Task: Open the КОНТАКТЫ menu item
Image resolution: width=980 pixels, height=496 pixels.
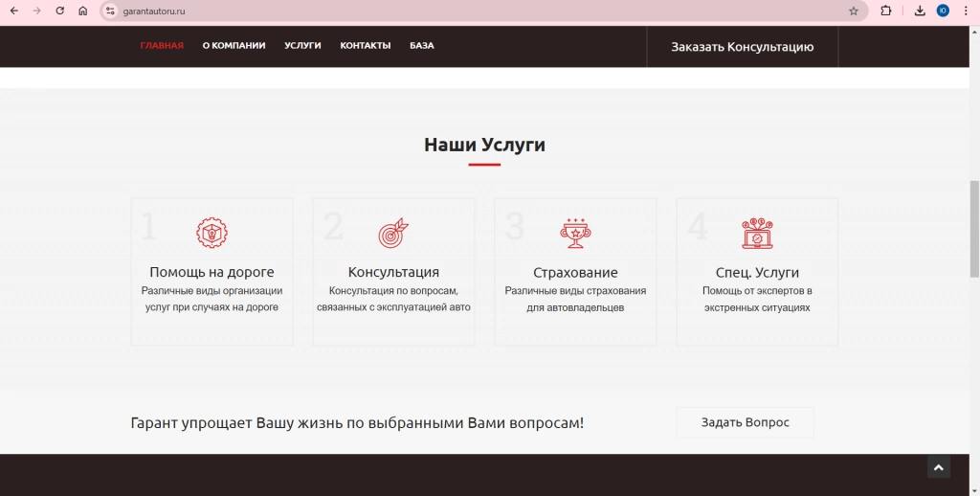Action: click(x=365, y=46)
